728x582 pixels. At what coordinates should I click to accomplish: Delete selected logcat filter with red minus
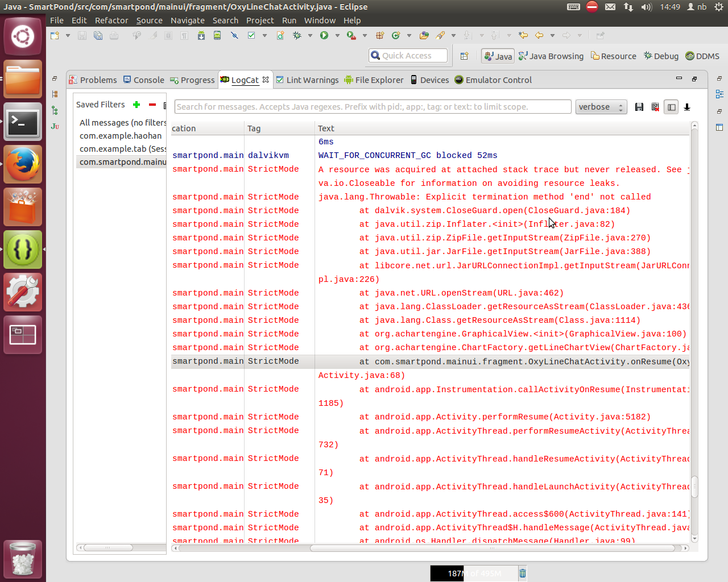click(x=152, y=105)
